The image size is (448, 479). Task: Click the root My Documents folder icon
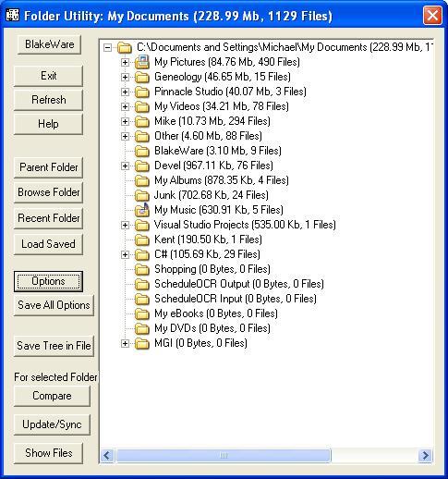click(125, 47)
